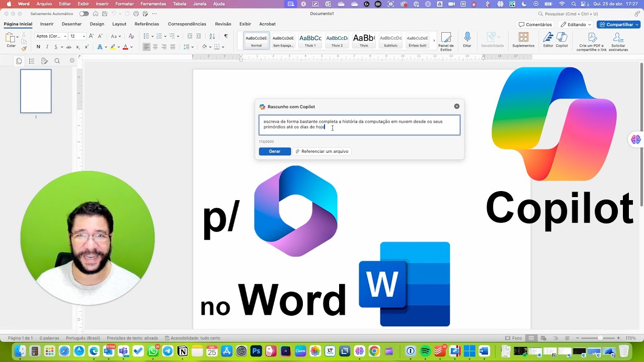Select the Título 1 style
The image size is (644, 362).
[x=310, y=40]
